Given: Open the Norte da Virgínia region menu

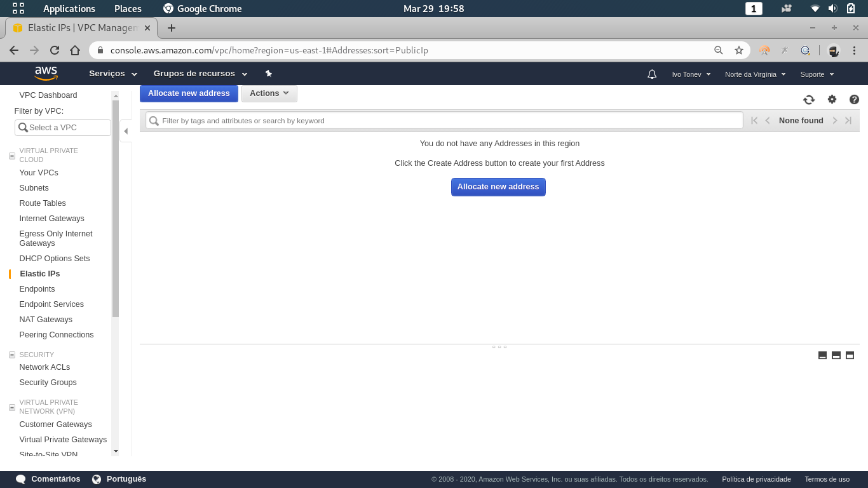Looking at the screenshot, I should pyautogui.click(x=755, y=74).
